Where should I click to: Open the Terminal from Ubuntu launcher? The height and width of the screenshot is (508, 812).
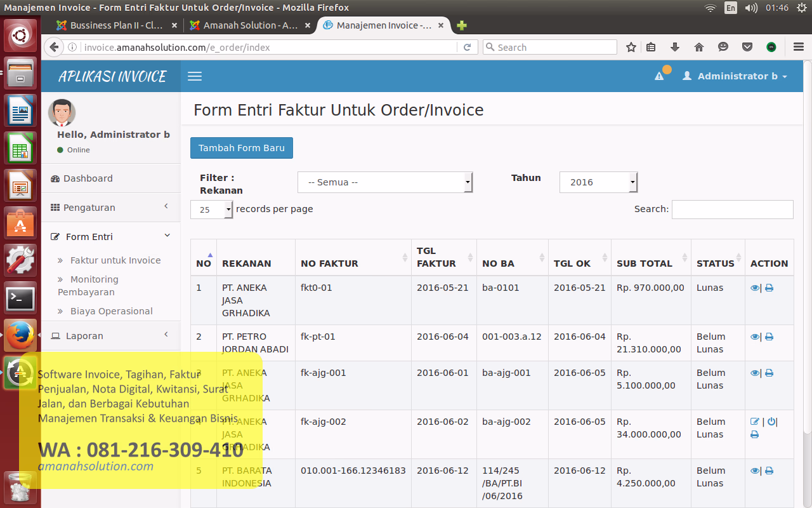click(20, 298)
